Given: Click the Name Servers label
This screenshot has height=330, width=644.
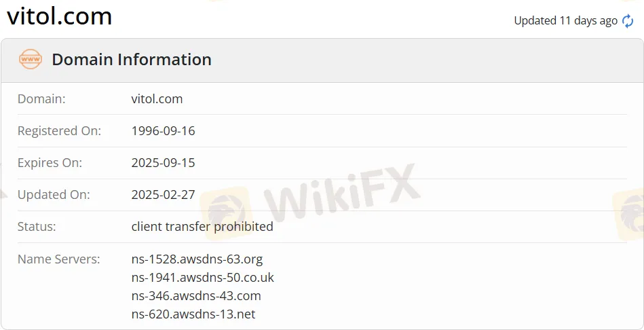Looking at the screenshot, I should tap(59, 259).
